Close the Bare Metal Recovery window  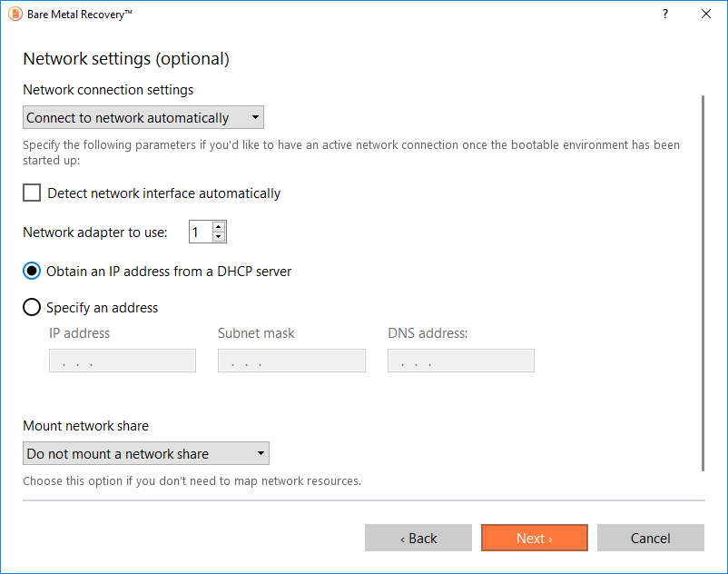[706, 15]
